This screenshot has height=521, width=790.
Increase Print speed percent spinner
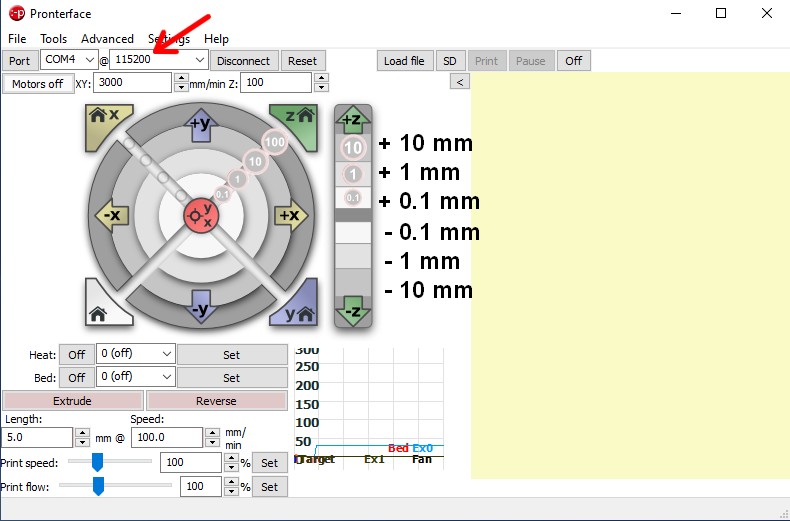click(x=231, y=458)
